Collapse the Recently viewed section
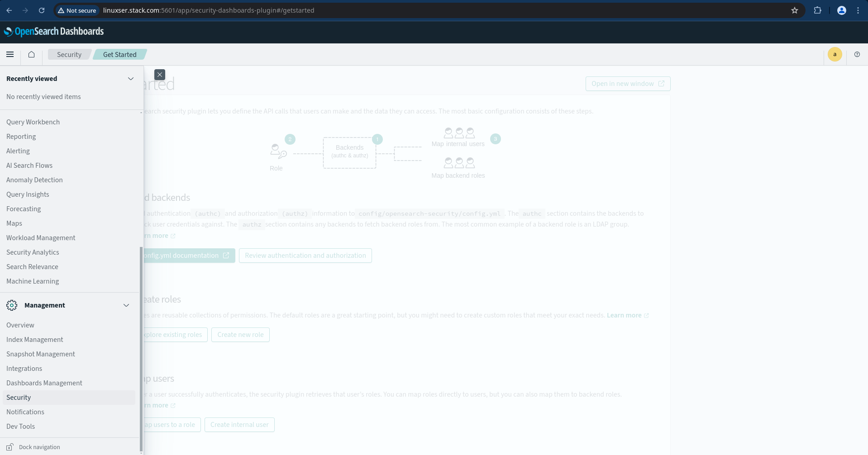The height and width of the screenshot is (455, 868). tap(131, 79)
